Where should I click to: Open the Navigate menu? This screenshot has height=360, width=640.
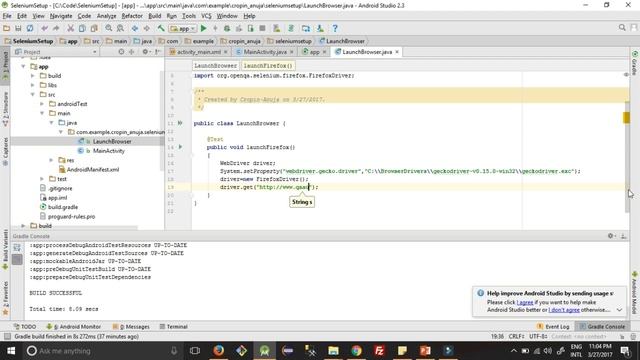(x=61, y=16)
